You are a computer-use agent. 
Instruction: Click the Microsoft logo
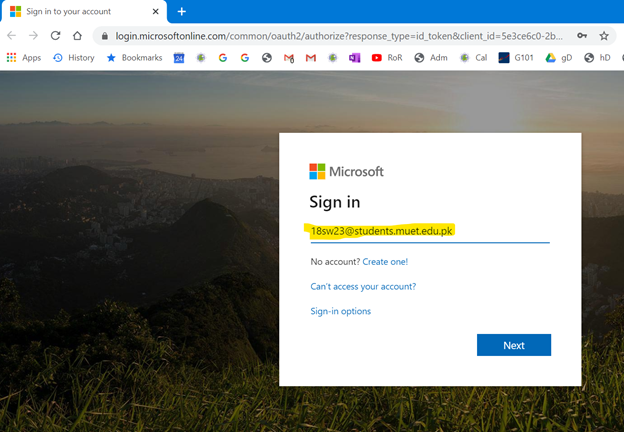click(346, 172)
